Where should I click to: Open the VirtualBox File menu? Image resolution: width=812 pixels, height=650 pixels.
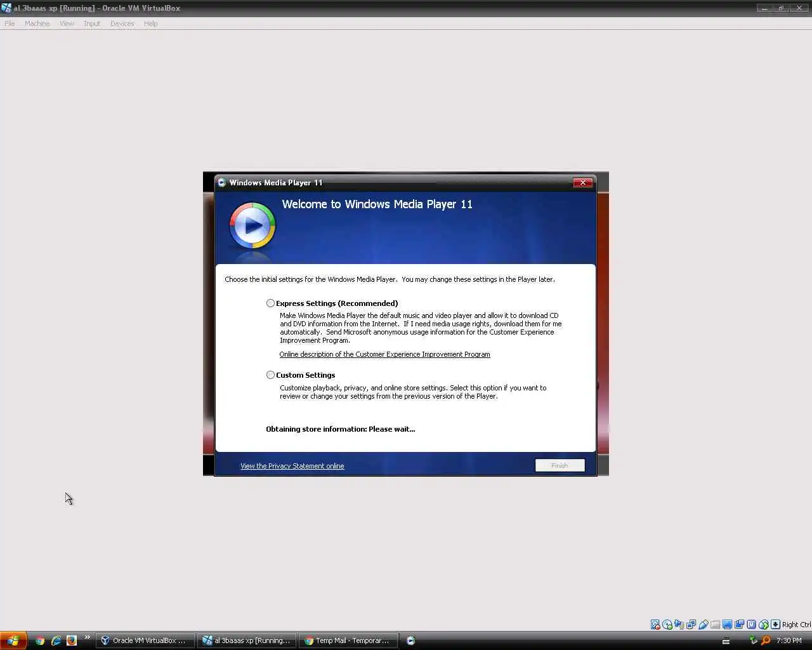pos(10,23)
